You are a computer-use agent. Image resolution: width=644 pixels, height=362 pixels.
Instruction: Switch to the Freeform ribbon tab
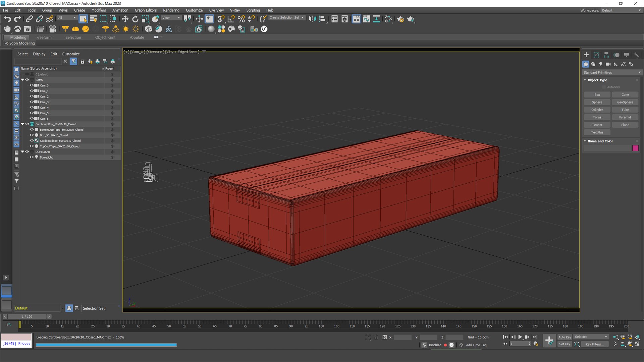pyautogui.click(x=44, y=37)
